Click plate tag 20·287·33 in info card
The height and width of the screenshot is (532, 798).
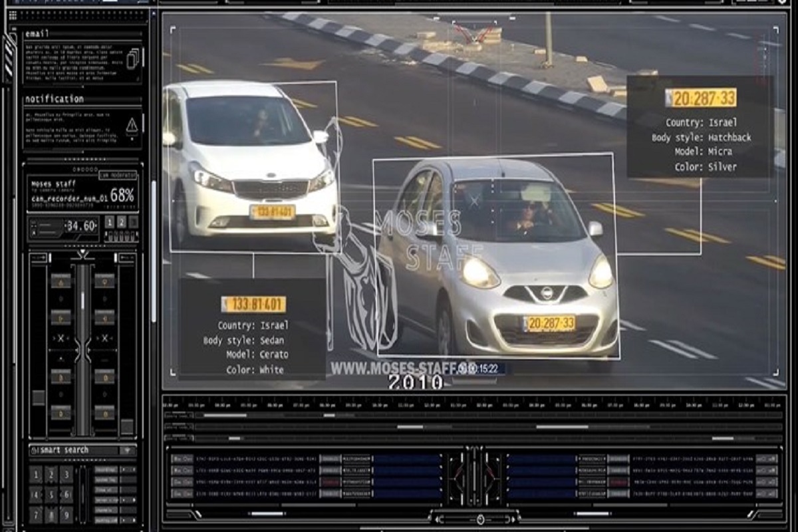click(700, 98)
